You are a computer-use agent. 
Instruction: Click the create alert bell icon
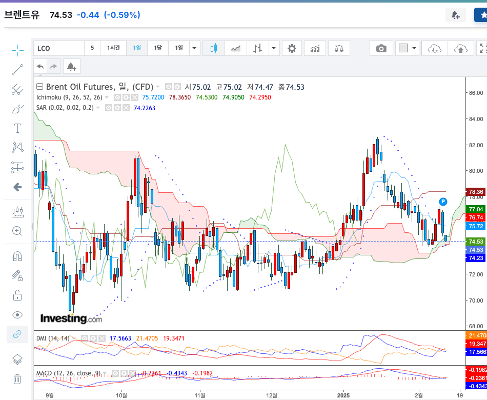click(x=71, y=67)
